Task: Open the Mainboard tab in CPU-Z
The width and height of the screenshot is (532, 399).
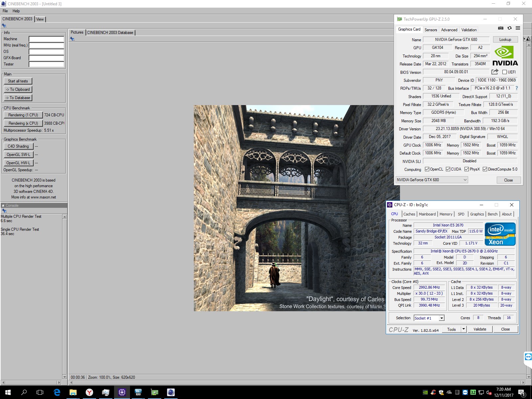Action: (427, 214)
